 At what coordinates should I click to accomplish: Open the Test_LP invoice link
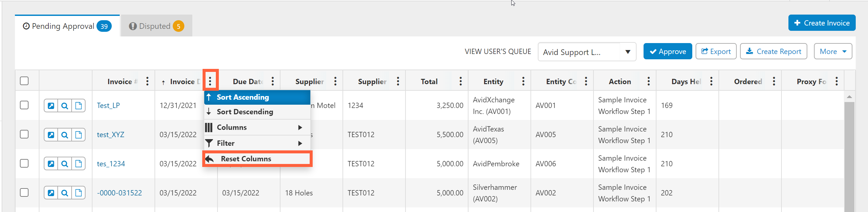coord(108,106)
